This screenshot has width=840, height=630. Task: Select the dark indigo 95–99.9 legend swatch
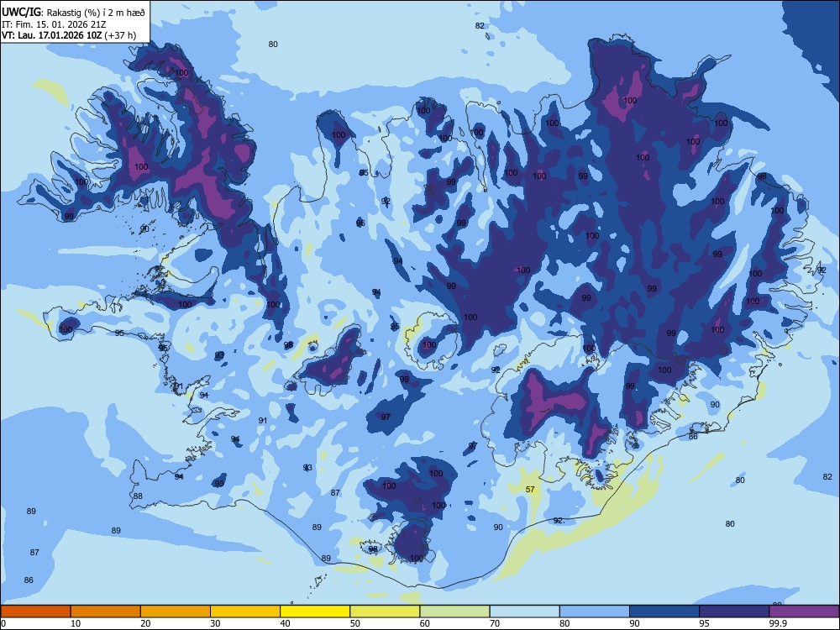pyautogui.click(x=734, y=612)
